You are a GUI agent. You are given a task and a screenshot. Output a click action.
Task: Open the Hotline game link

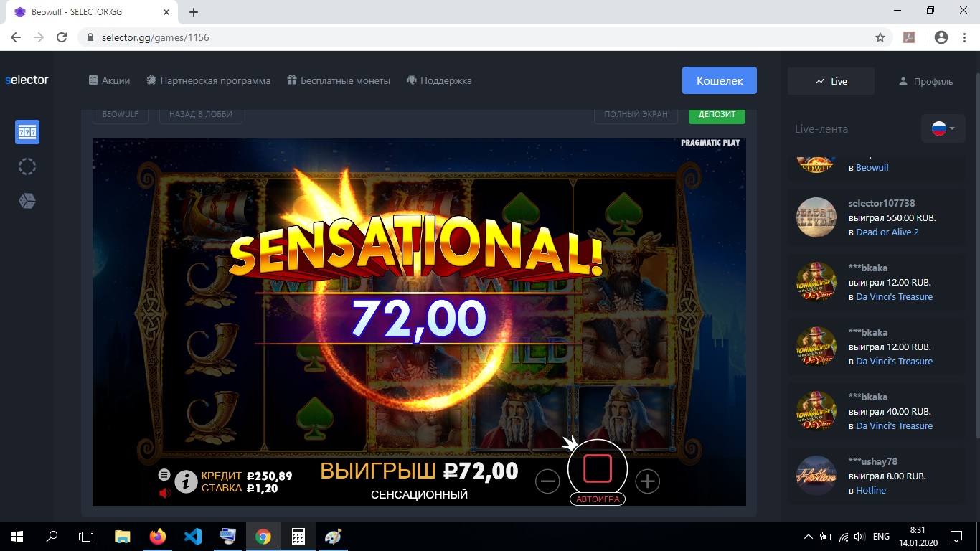871,490
